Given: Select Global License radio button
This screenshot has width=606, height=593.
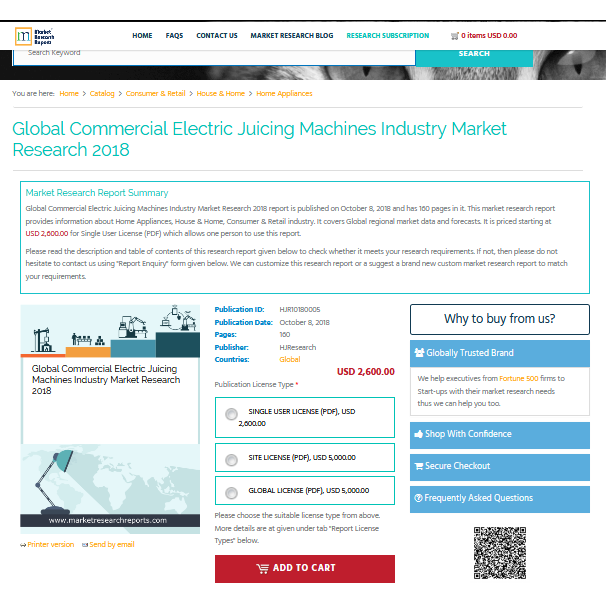Looking at the screenshot, I should 232,493.
